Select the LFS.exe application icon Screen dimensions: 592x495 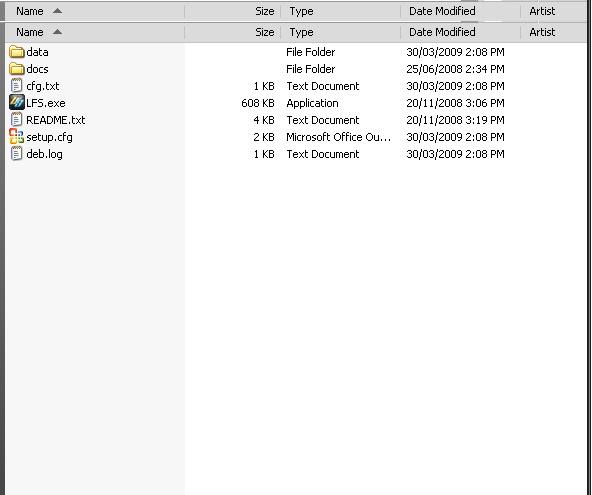(x=17, y=103)
